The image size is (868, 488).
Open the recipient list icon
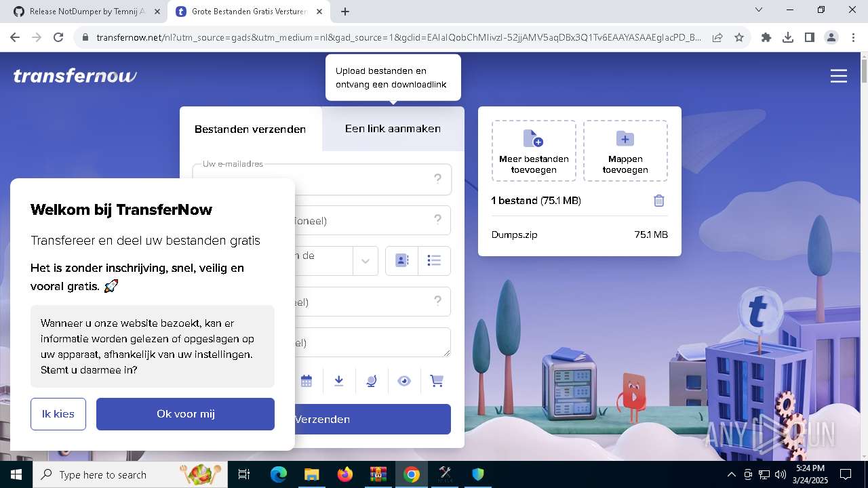435,260
